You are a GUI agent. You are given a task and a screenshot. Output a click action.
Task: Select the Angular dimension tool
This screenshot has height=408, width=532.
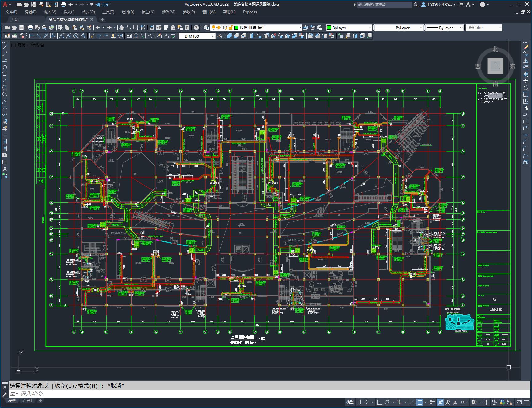[x=83, y=36]
